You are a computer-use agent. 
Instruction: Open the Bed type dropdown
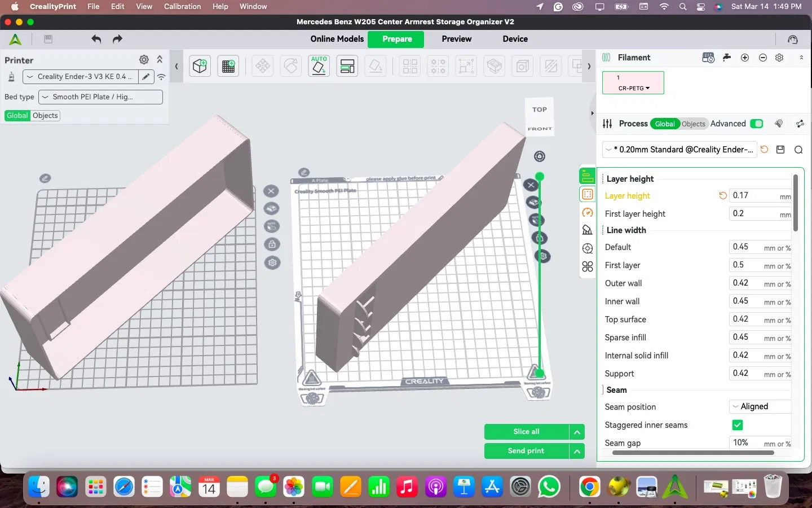[100, 97]
